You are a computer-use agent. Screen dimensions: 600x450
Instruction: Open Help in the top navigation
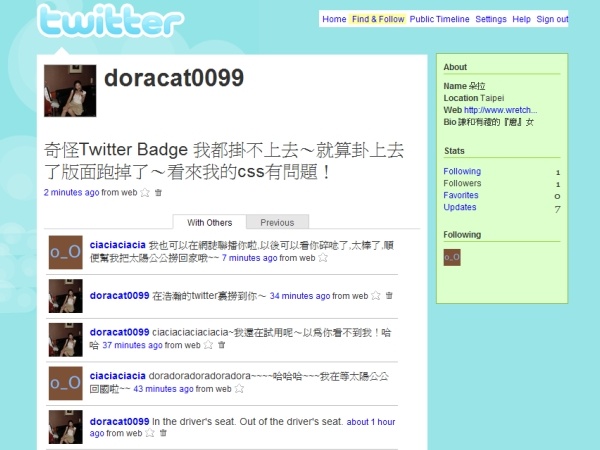[x=522, y=19]
